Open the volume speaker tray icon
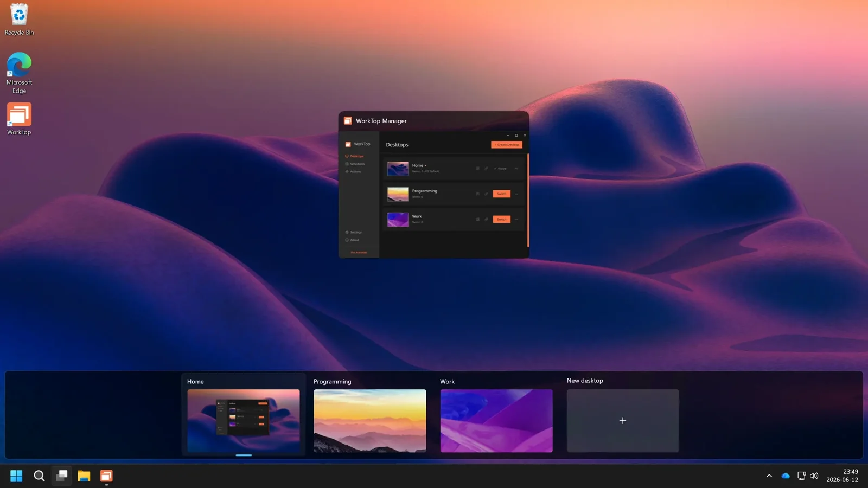 (814, 476)
